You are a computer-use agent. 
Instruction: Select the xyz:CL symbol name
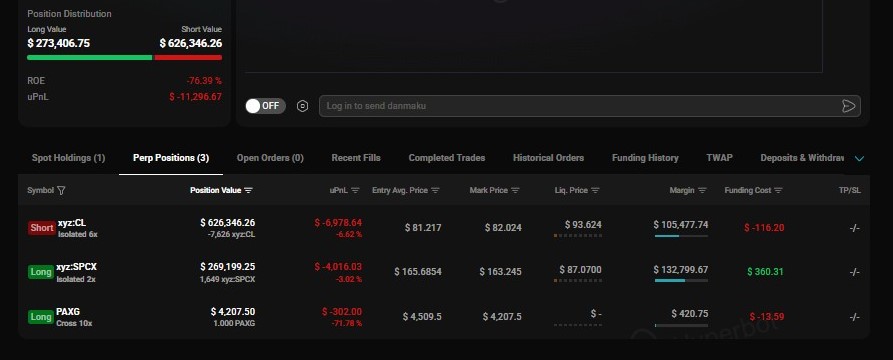(x=72, y=223)
